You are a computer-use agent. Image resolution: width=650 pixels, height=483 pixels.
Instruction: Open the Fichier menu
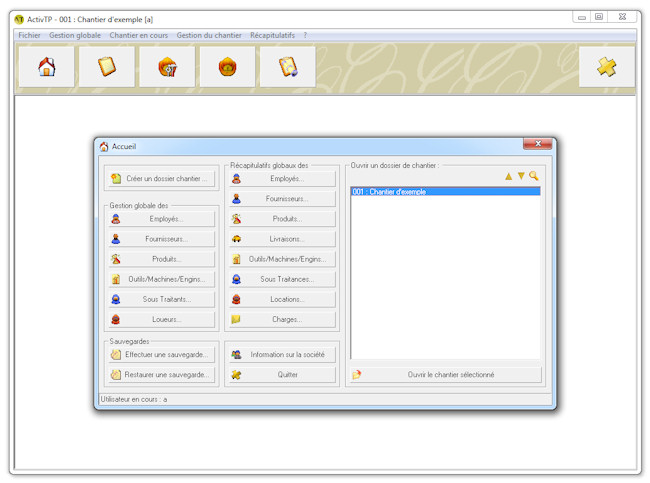tap(29, 35)
